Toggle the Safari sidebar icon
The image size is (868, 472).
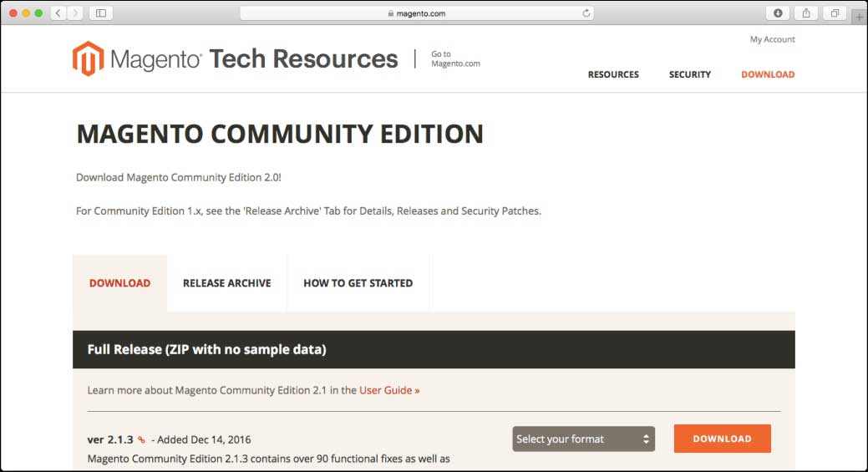(x=101, y=13)
